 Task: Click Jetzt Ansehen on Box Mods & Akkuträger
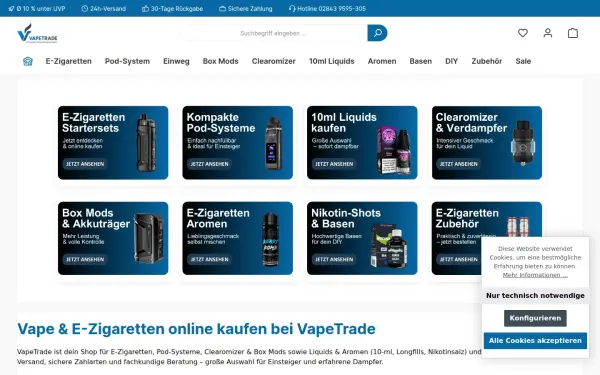tap(85, 259)
